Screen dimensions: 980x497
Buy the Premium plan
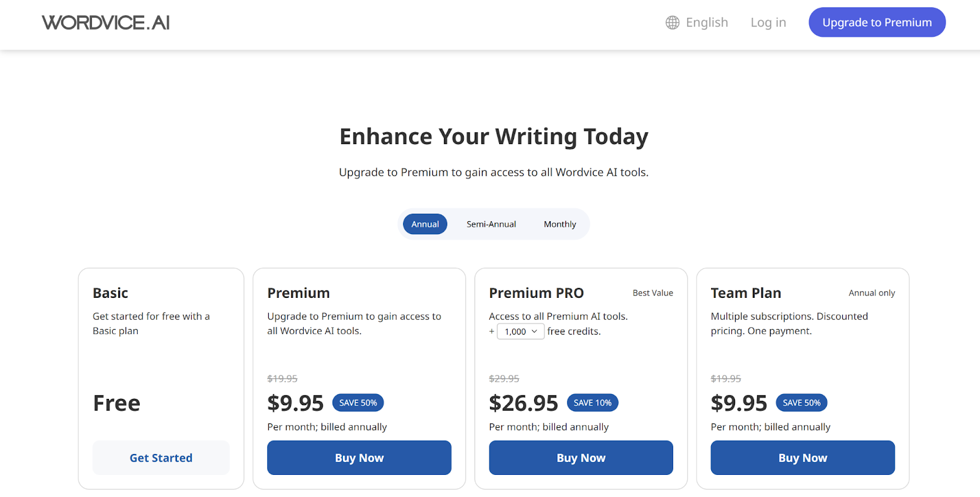click(359, 457)
